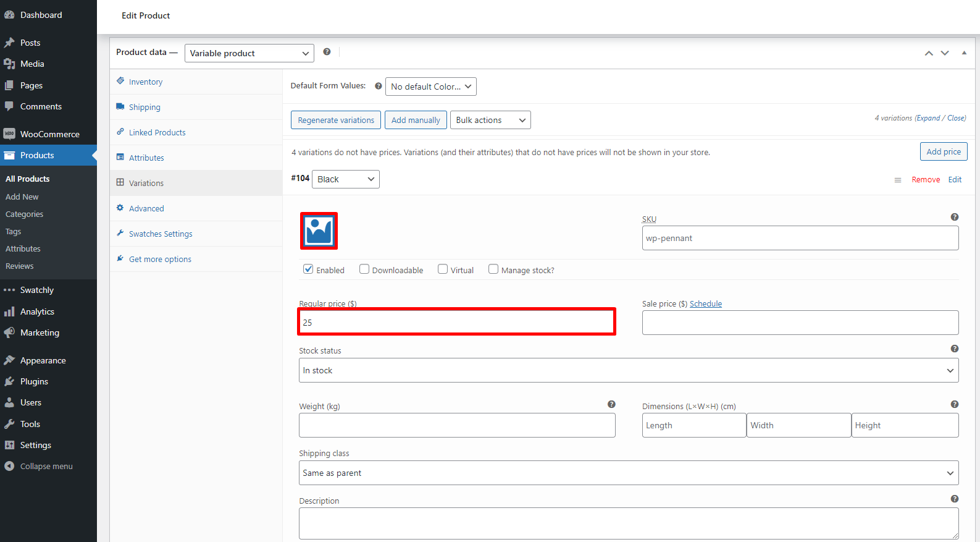The height and width of the screenshot is (542, 980).
Task: Click the variation image upload thumbnail
Action: point(319,231)
